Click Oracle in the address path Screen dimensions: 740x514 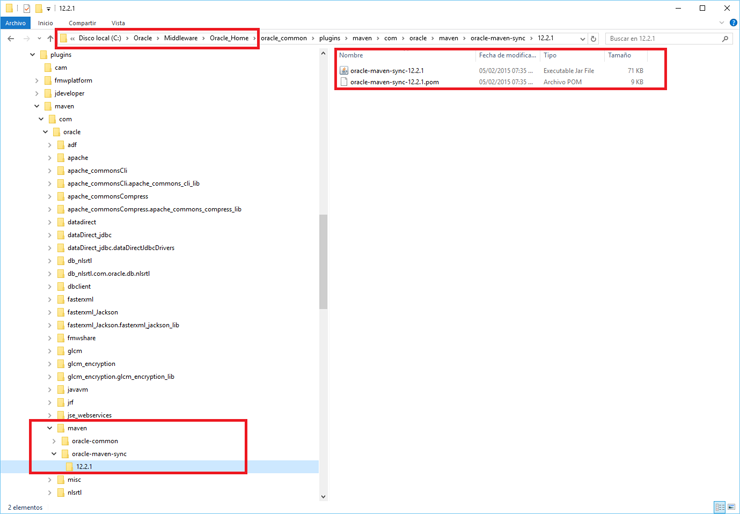point(143,38)
